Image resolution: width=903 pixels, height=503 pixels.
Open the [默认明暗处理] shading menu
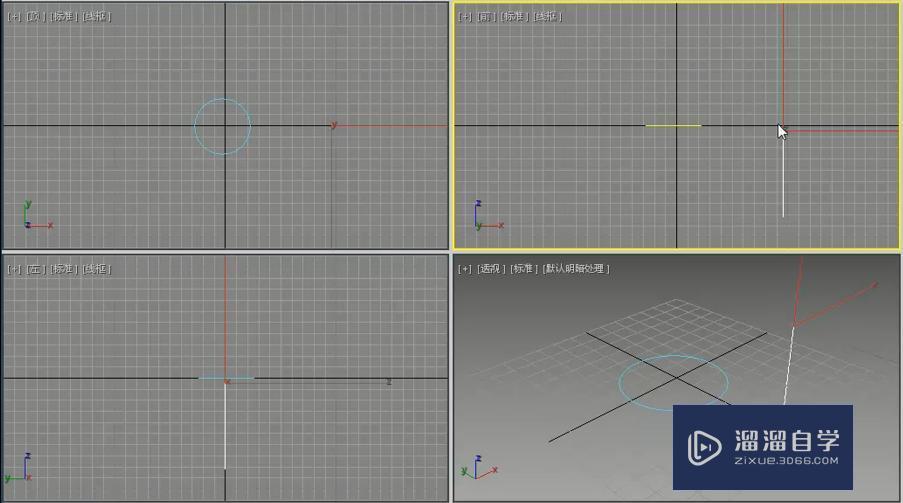click(576, 268)
